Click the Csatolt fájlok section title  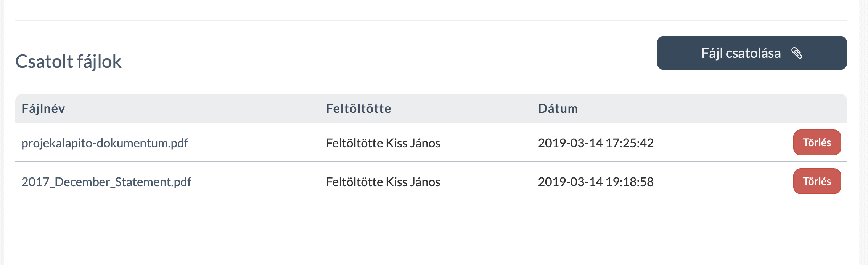click(x=69, y=60)
